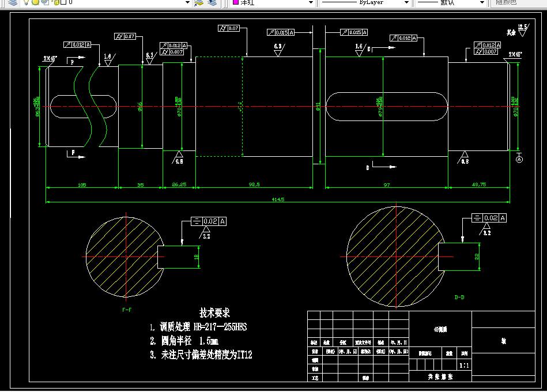Select the 105 length dimension text

(82, 185)
